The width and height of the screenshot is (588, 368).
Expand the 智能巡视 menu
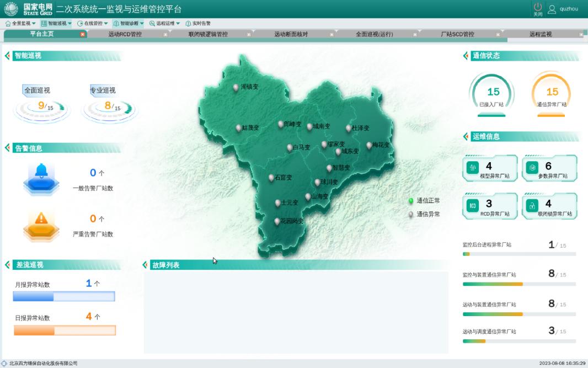pyautogui.click(x=56, y=24)
